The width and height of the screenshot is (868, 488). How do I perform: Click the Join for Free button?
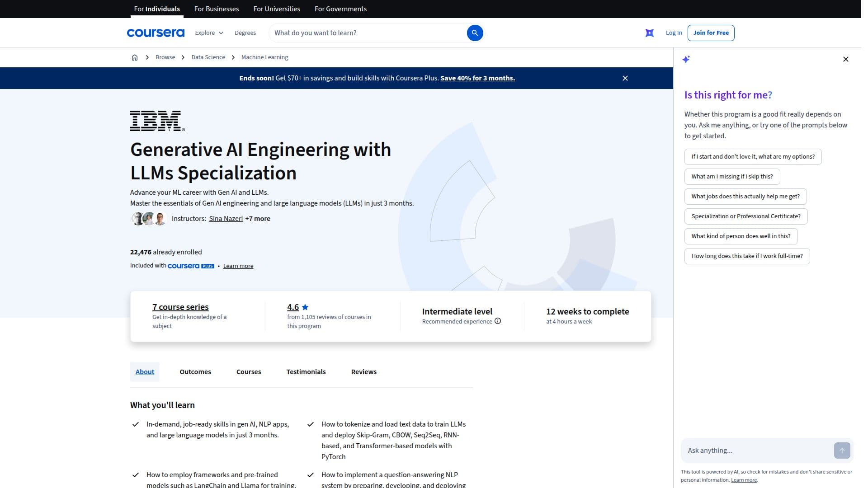click(x=711, y=33)
